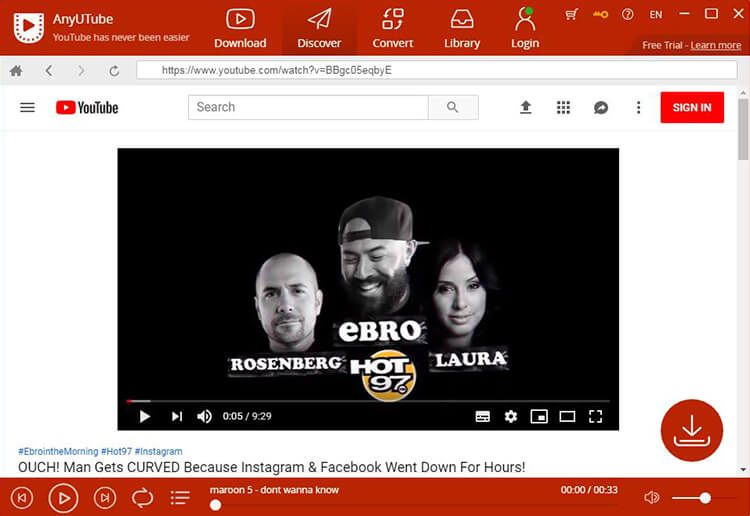Follow the Learn more link
The image size is (750, 516).
(716, 45)
